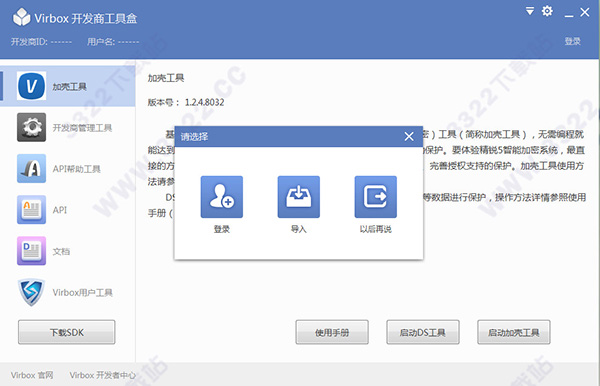The image size is (600, 386).
Task: Open the Virbox 官网 footer link
Action: (x=32, y=375)
